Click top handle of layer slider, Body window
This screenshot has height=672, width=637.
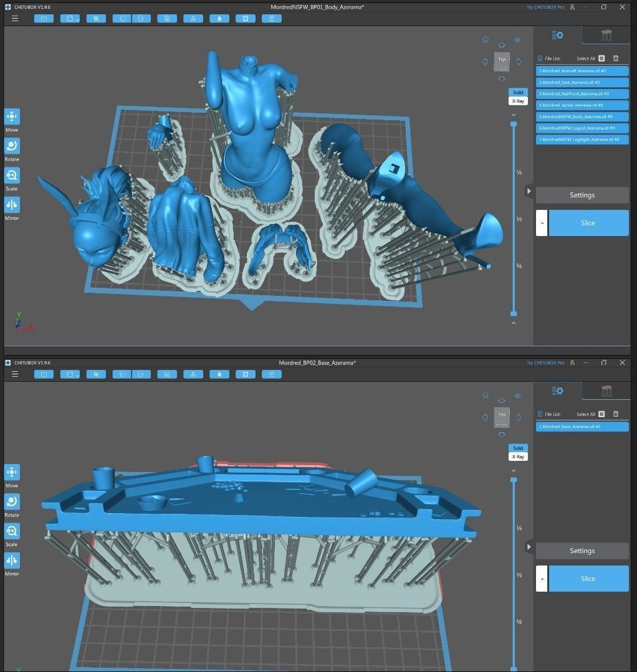(x=514, y=125)
